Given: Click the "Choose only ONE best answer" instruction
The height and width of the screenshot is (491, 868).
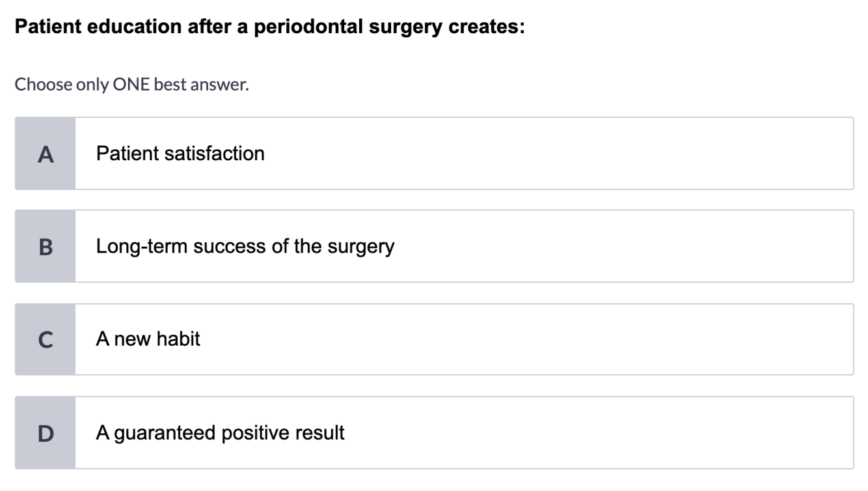Looking at the screenshot, I should (131, 84).
